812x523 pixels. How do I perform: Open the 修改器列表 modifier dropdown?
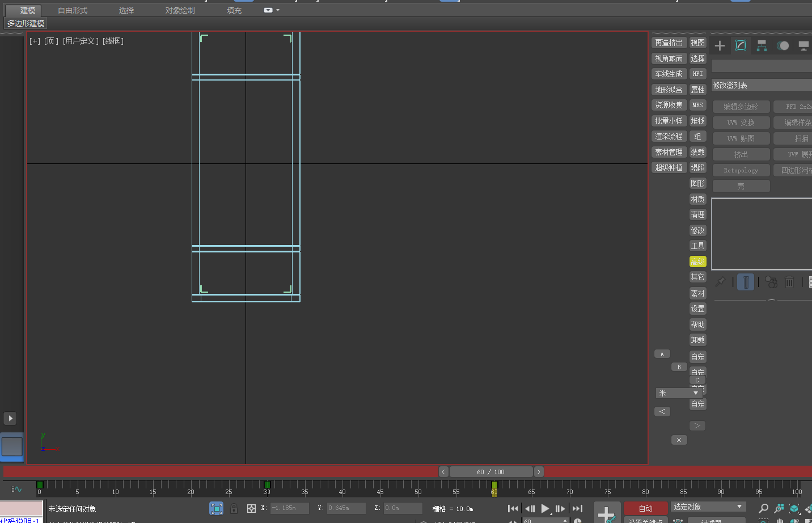pos(762,85)
